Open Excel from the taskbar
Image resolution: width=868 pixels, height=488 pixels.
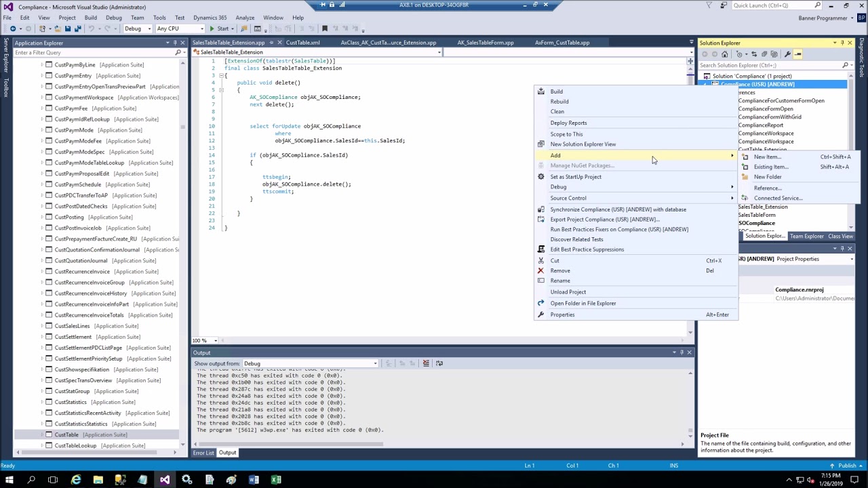pyautogui.click(x=276, y=480)
